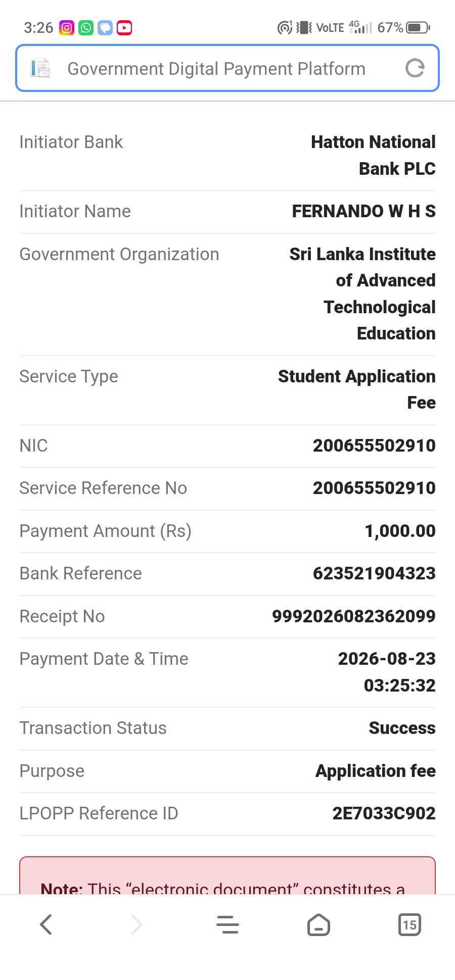
Task: Tap the battery indicator in status bar
Action: point(419,27)
